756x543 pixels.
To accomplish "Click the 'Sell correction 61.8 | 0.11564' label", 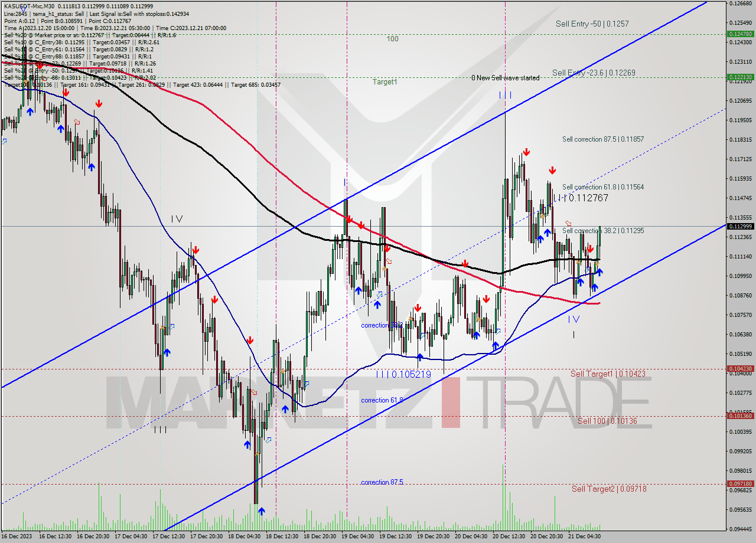I will (603, 187).
